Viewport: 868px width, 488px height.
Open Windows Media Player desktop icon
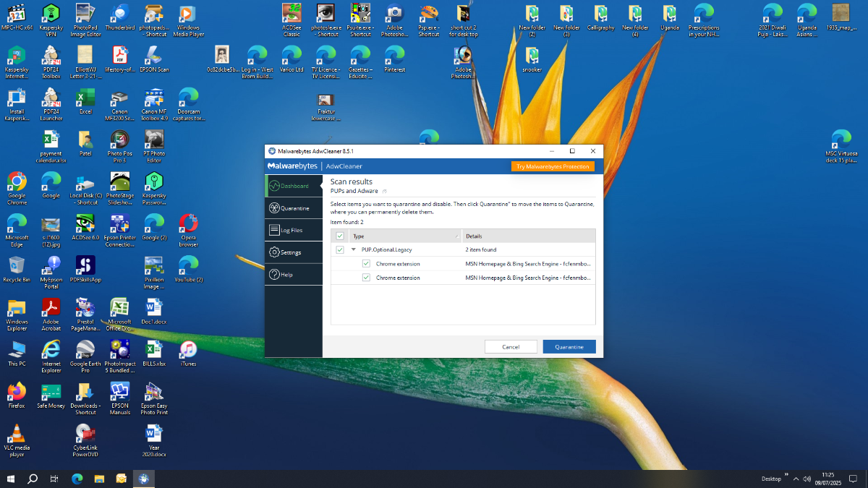[188, 20]
